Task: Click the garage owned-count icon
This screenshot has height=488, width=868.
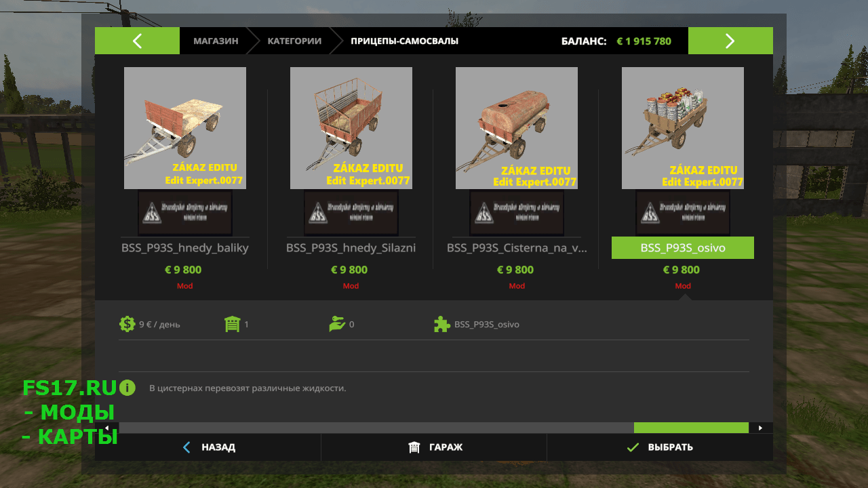Action: pyautogui.click(x=233, y=324)
